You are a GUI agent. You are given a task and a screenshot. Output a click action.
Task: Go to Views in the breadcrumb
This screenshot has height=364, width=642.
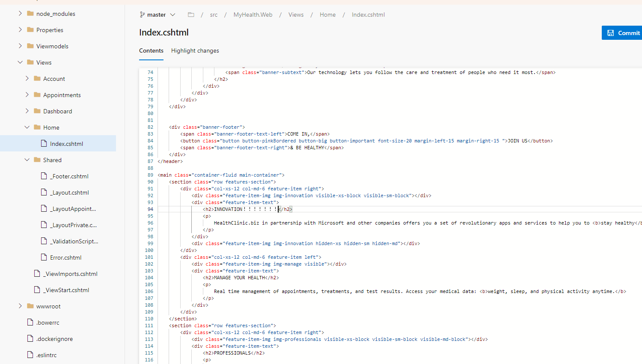click(296, 15)
